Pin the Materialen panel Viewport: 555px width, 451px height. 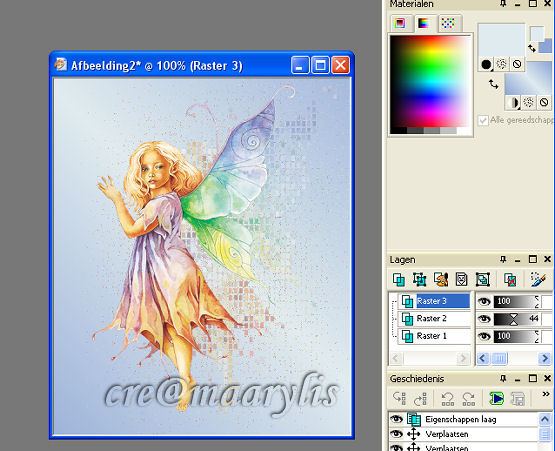(503, 4)
